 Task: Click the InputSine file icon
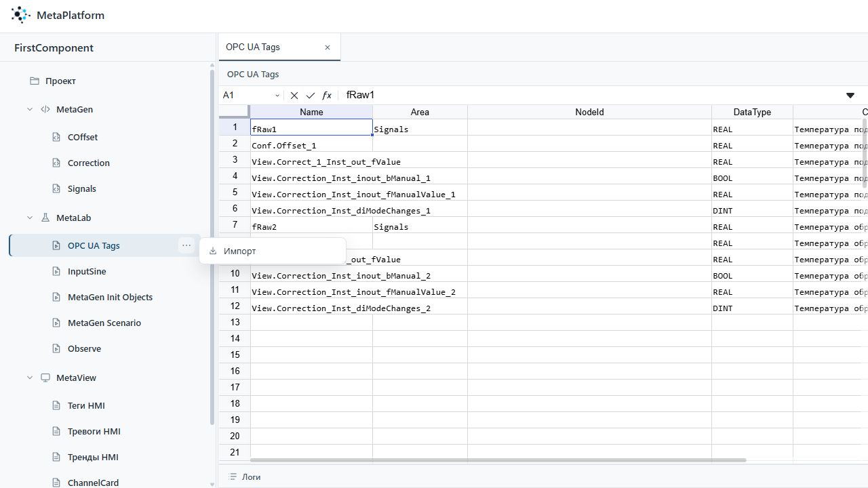pyautogui.click(x=57, y=271)
